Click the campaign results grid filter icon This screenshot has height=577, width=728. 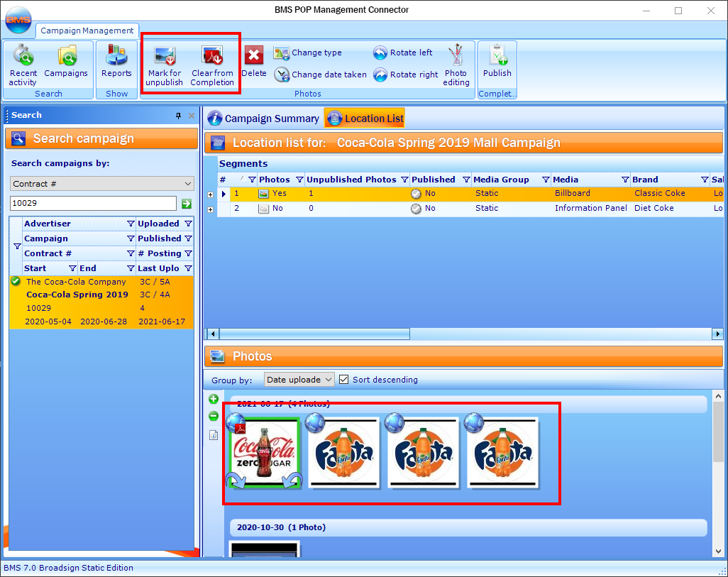[x=17, y=246]
